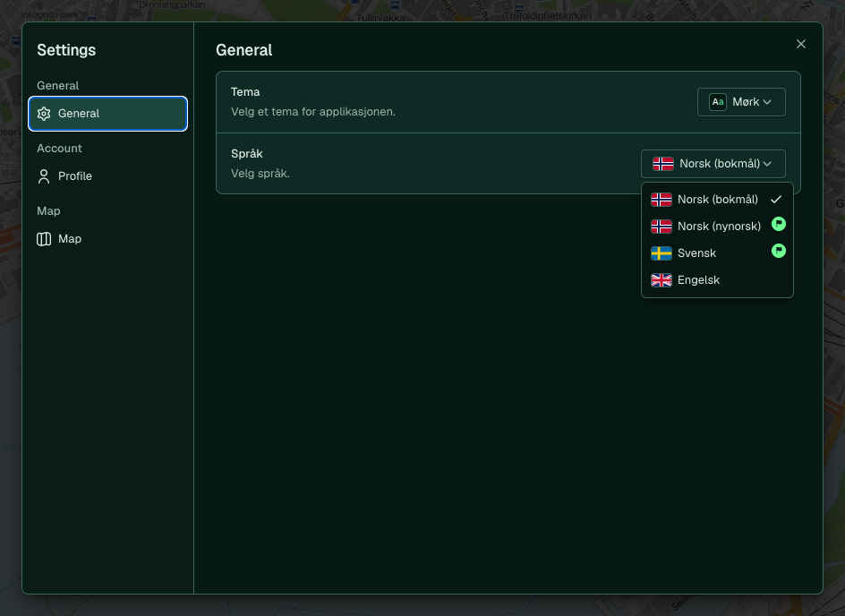Select Norsk (bokmål) language option
The image size is (845, 616).
pos(717,200)
